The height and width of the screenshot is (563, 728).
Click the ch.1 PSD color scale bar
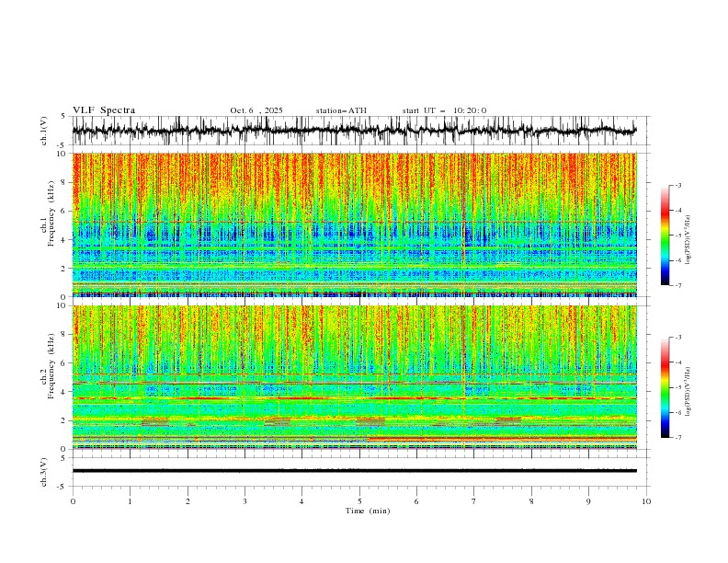click(665, 236)
